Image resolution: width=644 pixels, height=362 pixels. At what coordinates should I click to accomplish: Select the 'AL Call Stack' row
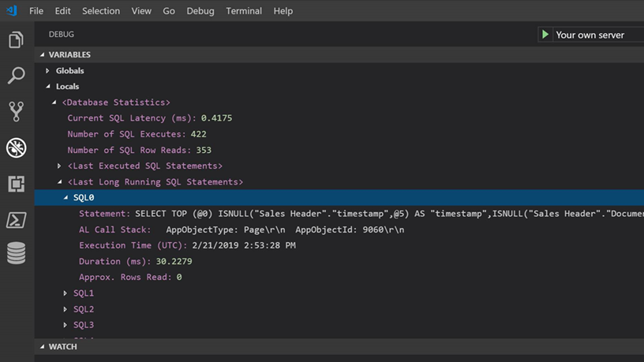(x=339, y=230)
